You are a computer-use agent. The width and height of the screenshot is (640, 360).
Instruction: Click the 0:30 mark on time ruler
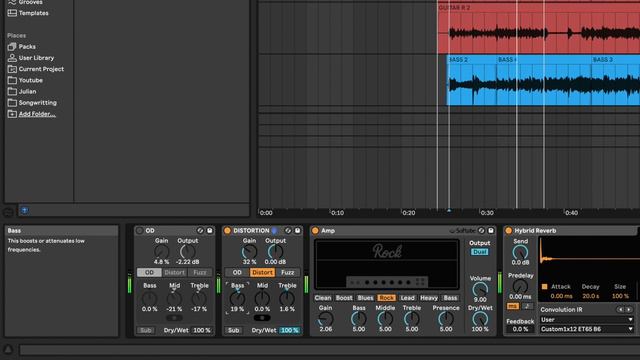487,213
